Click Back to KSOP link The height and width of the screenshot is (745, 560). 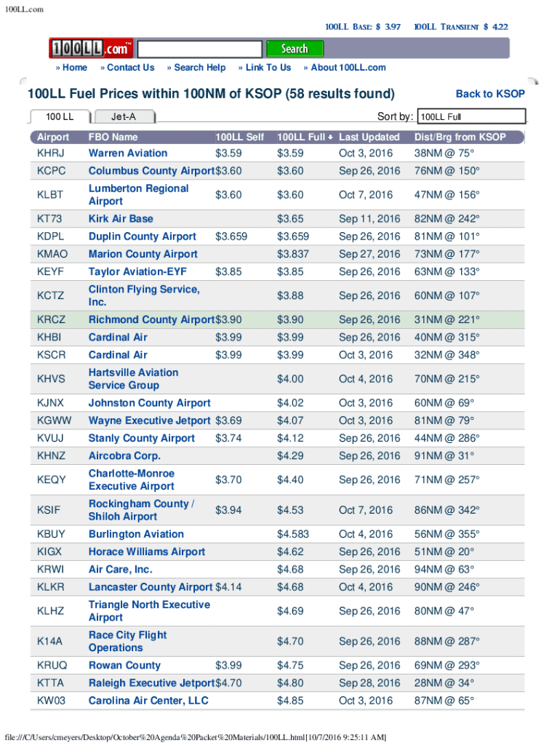coord(489,94)
